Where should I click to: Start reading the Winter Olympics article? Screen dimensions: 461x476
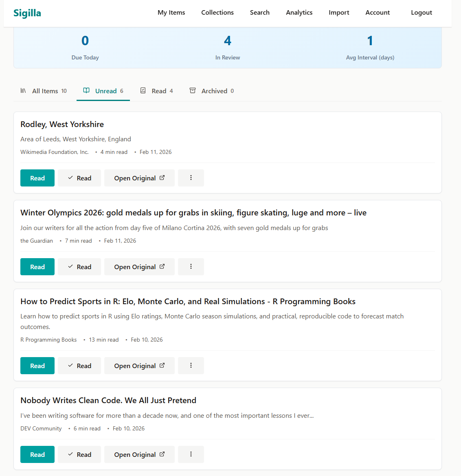point(37,267)
